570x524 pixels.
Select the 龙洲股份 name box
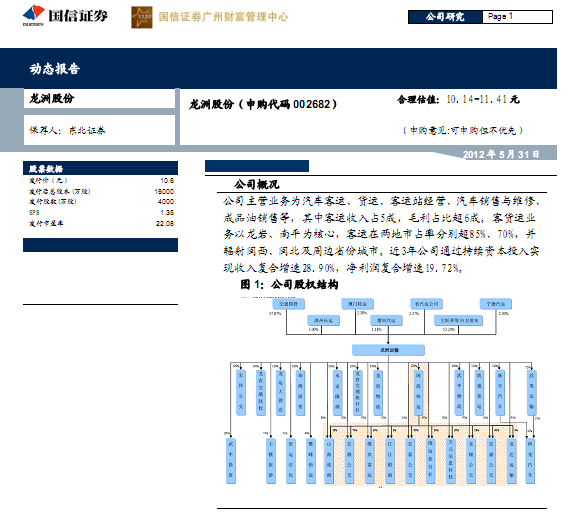coord(99,98)
